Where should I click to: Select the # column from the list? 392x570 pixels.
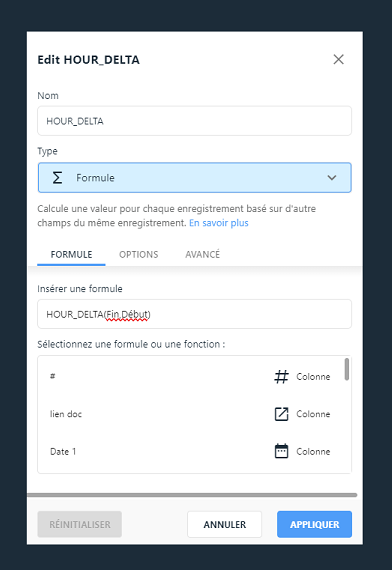pos(191,377)
